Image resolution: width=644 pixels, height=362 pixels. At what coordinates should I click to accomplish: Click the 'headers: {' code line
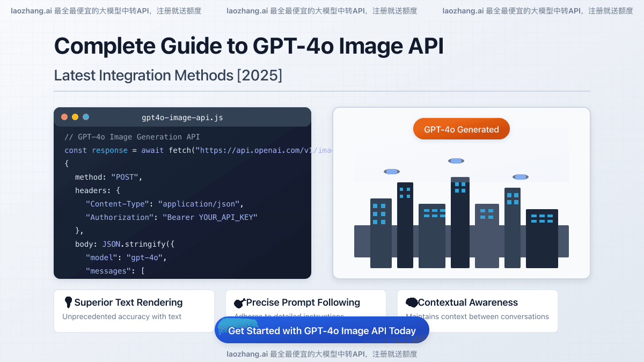(x=98, y=190)
